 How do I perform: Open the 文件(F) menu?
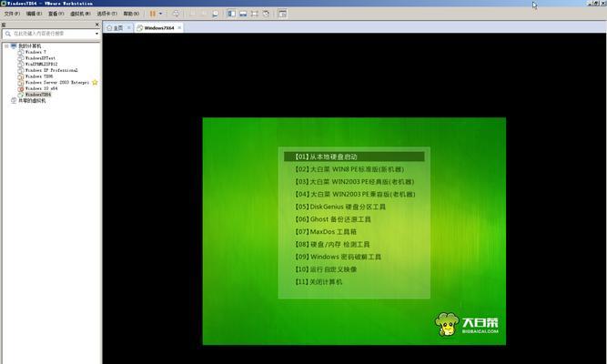click(12, 14)
